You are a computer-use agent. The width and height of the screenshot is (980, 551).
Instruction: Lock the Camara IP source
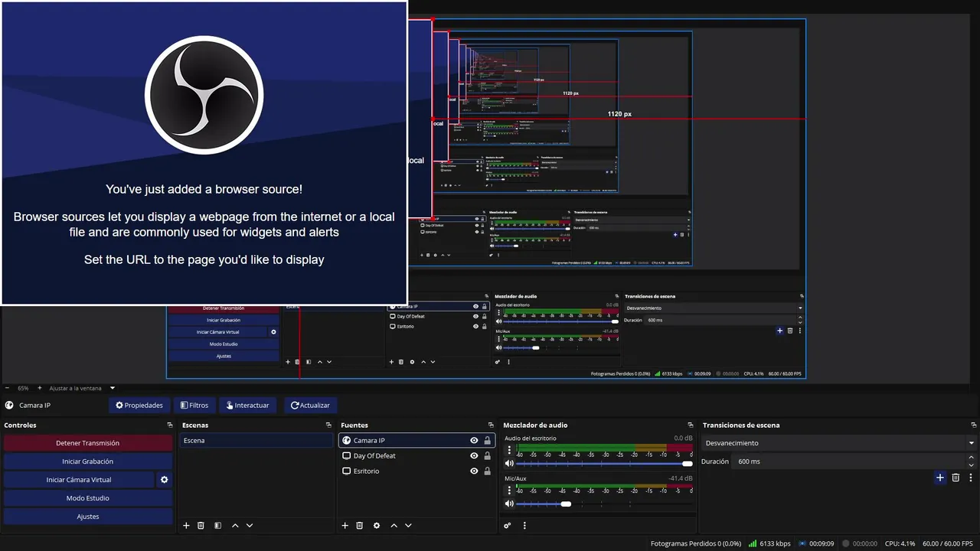[x=487, y=441]
